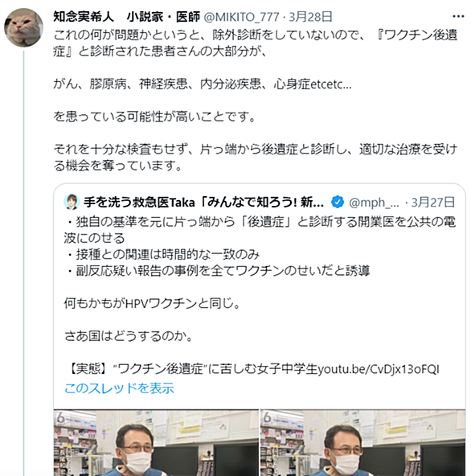
Task: Click the display name 知念実希人 小説家・医師
Action: (x=126, y=17)
